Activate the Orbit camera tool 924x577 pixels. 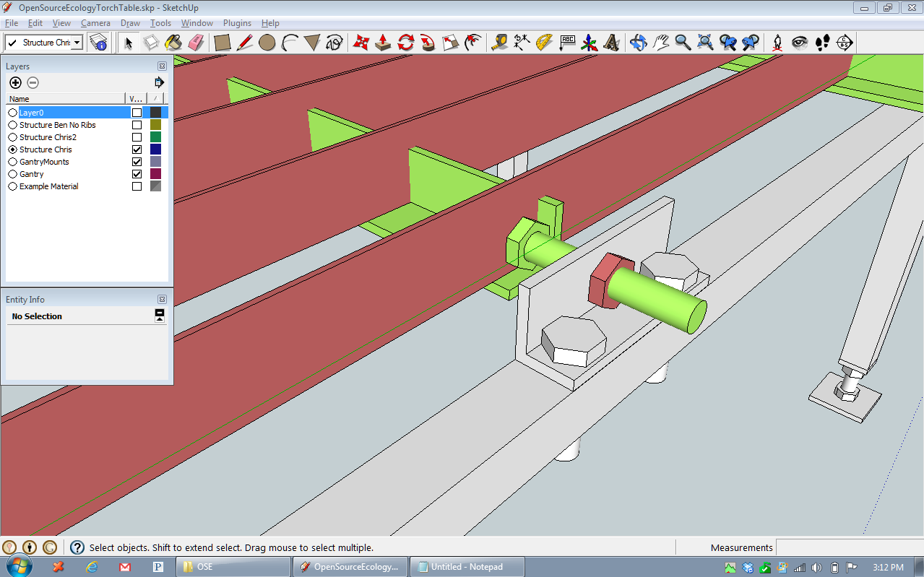coord(639,43)
